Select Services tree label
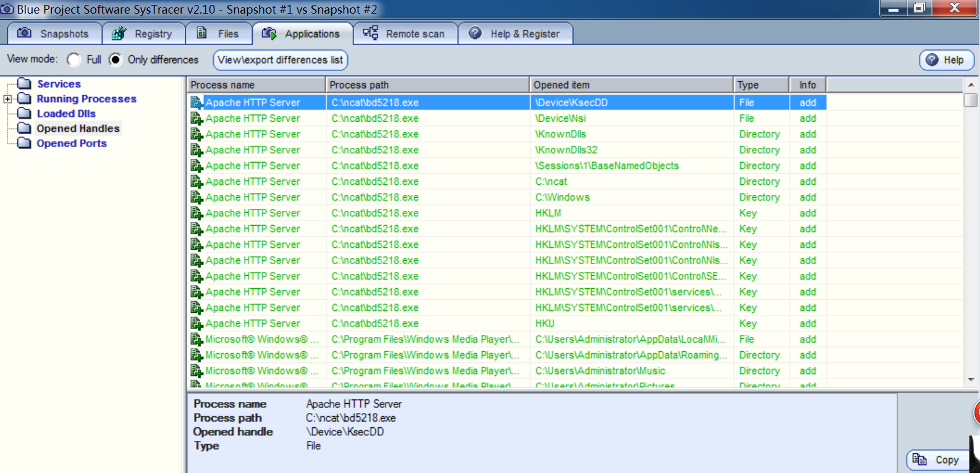Image resolution: width=980 pixels, height=473 pixels. point(59,83)
